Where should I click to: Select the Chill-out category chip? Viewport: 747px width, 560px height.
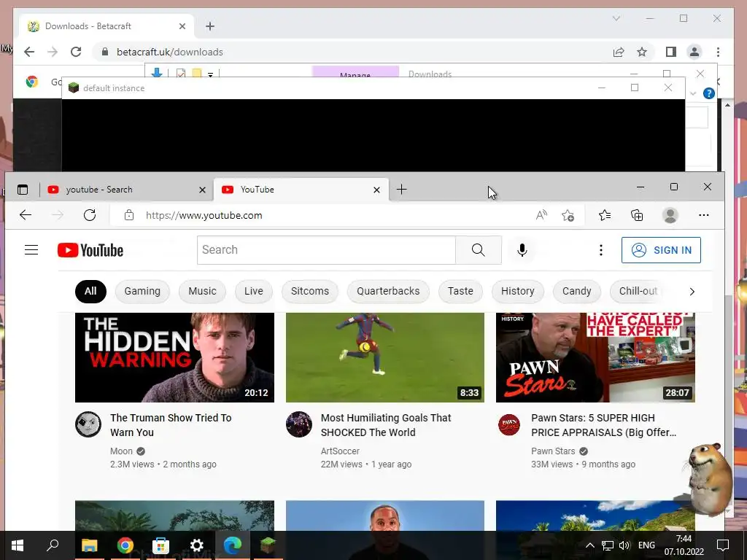[x=638, y=291]
